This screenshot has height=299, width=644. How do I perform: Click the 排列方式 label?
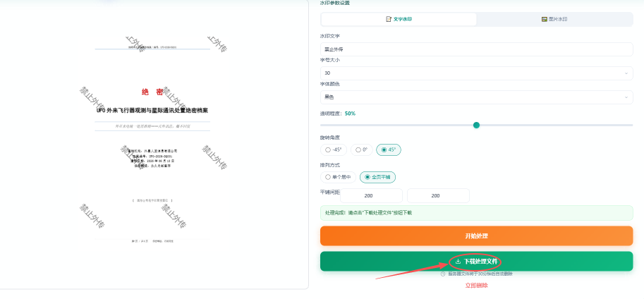(x=330, y=164)
